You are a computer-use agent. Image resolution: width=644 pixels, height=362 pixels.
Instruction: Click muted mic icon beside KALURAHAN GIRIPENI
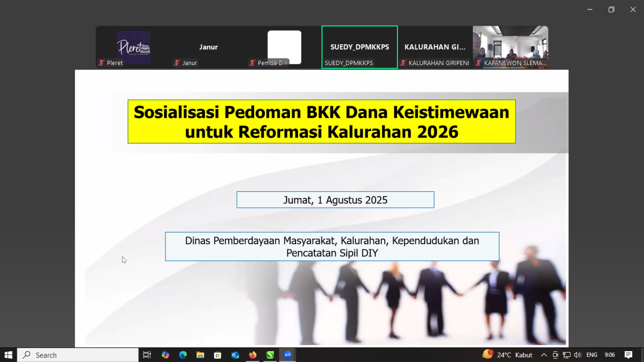coord(403,63)
